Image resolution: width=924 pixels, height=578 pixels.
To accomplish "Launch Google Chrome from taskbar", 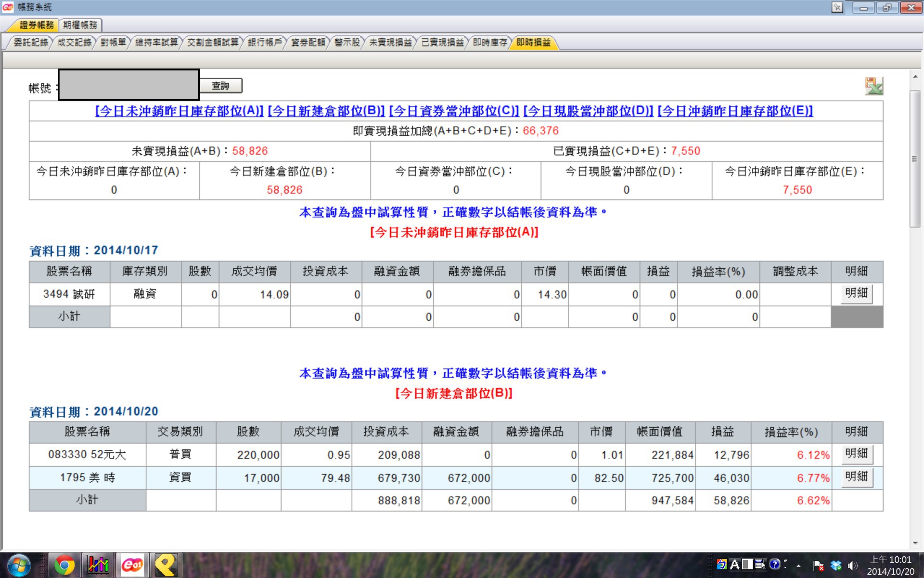I will 64,565.
